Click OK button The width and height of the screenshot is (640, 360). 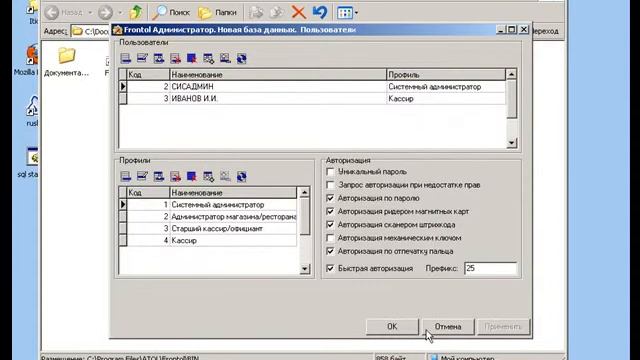coord(392,327)
